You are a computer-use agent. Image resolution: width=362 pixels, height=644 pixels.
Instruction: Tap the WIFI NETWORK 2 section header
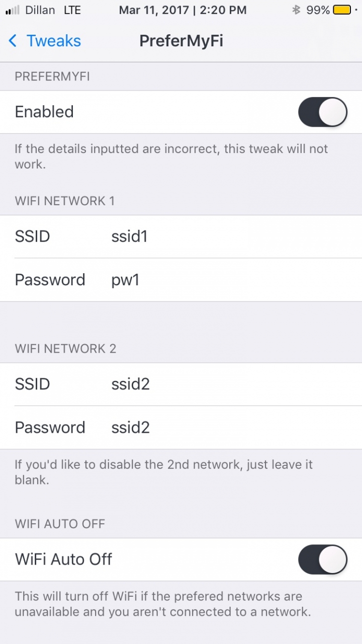click(65, 349)
